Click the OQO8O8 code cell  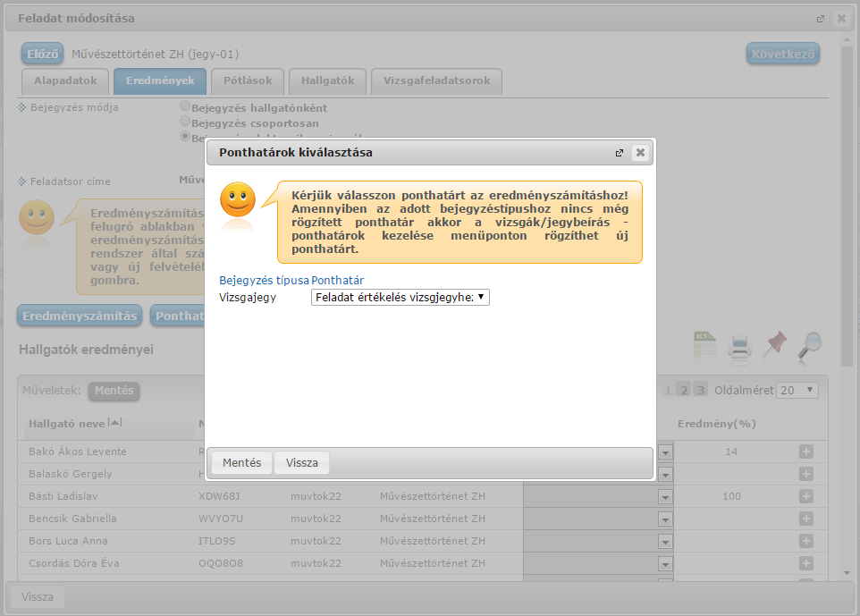click(221, 563)
